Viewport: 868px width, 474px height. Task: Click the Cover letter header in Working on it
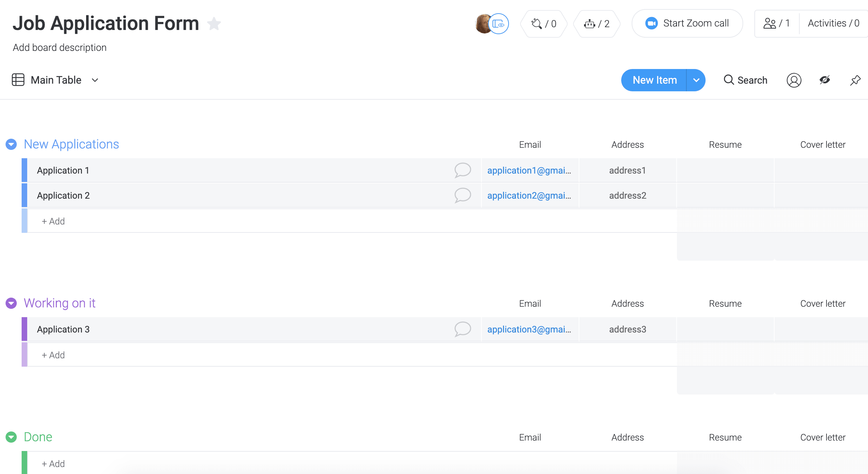[823, 304]
